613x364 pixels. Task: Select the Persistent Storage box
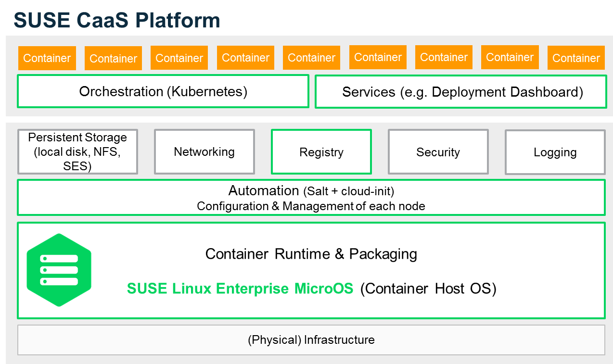[77, 151]
